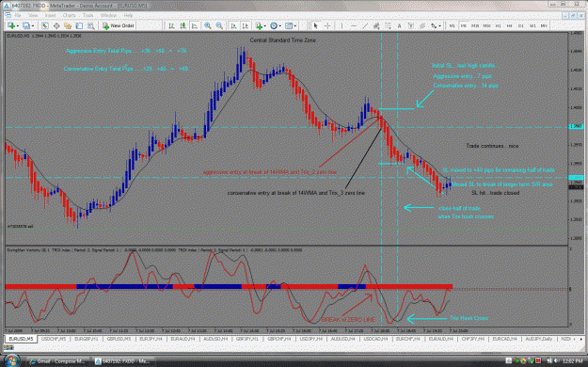
Task: Select the Fibonacci Retracement tool
Action: [388, 25]
